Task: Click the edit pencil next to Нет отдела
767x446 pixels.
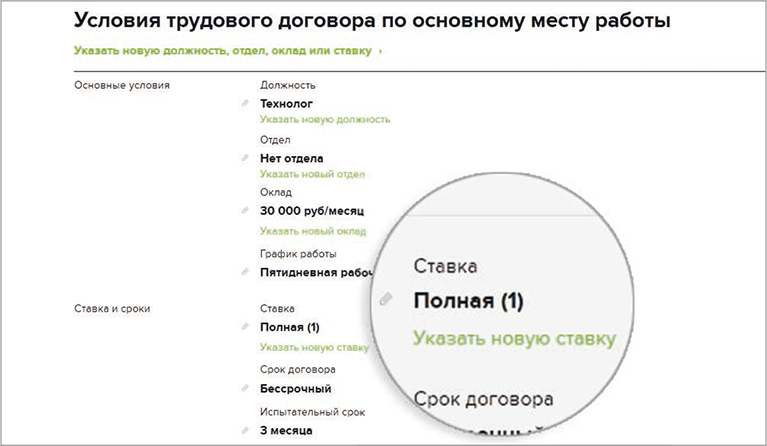Action: (243, 158)
